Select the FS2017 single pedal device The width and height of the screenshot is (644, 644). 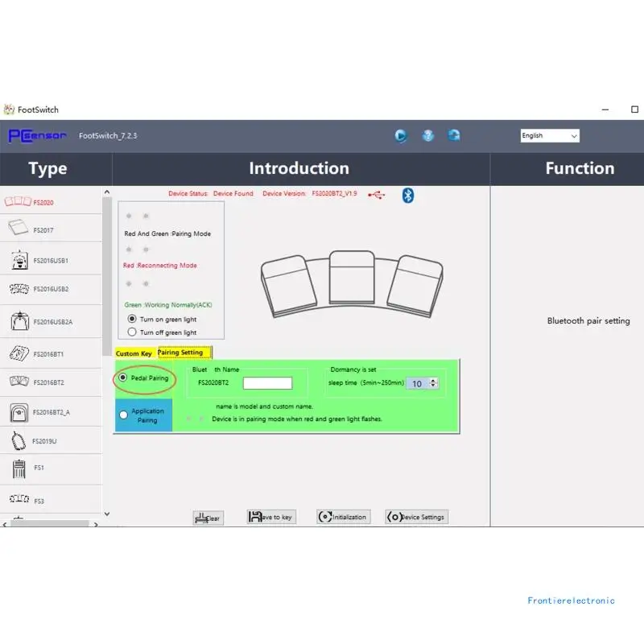(51, 229)
